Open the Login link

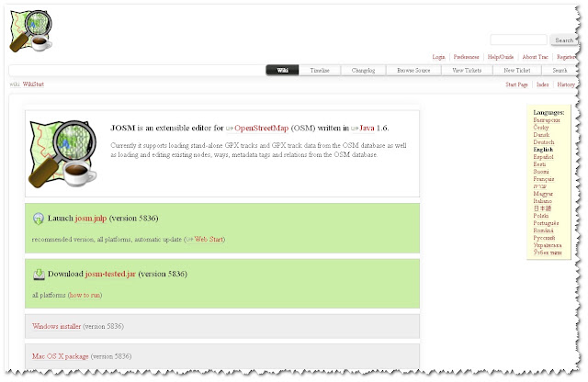438,57
